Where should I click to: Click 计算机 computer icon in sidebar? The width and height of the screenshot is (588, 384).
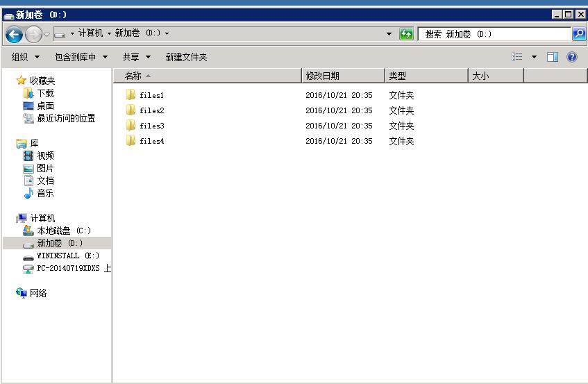pos(22,218)
